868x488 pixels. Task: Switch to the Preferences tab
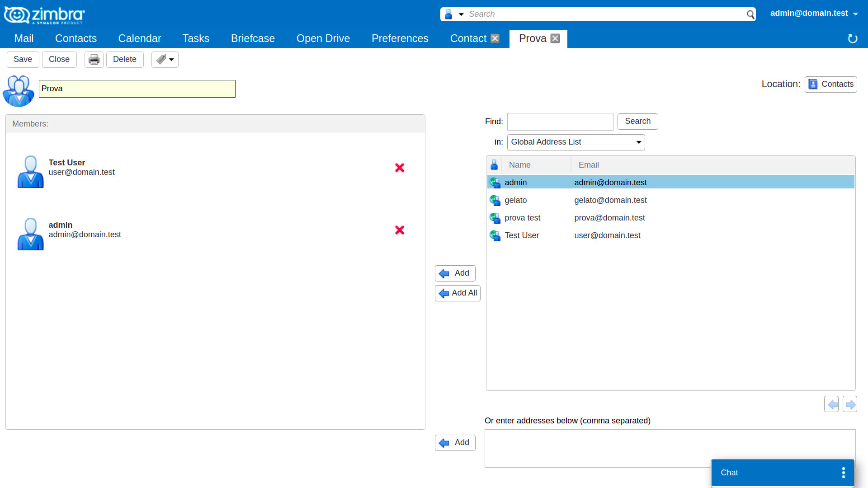[x=400, y=38]
